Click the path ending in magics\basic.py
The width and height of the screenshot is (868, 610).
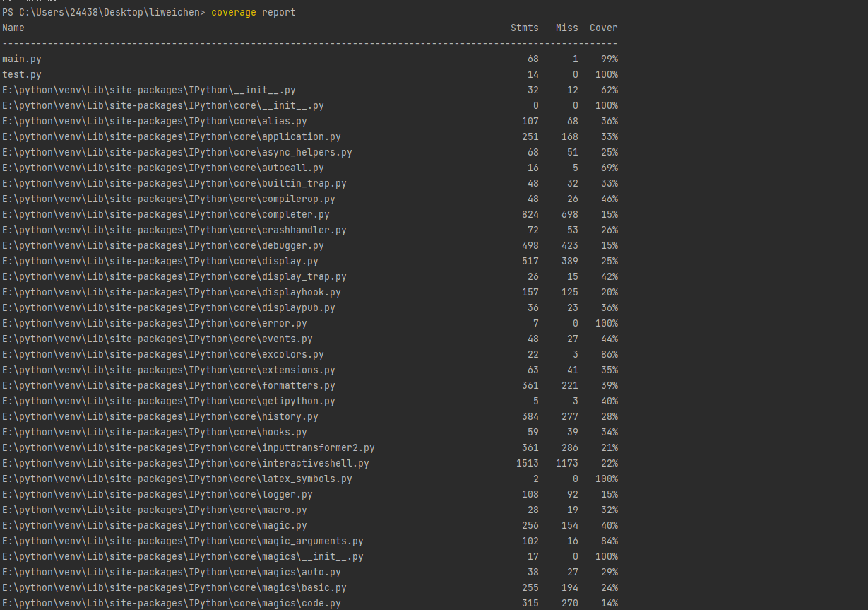click(174, 588)
